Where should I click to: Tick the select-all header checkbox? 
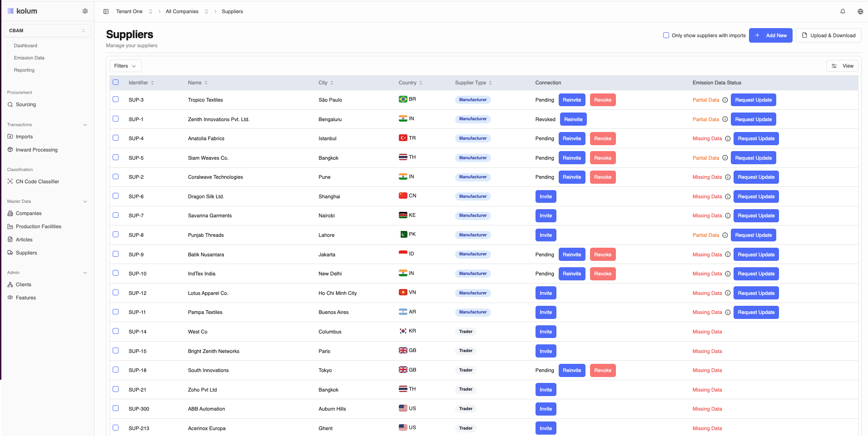[x=116, y=83]
